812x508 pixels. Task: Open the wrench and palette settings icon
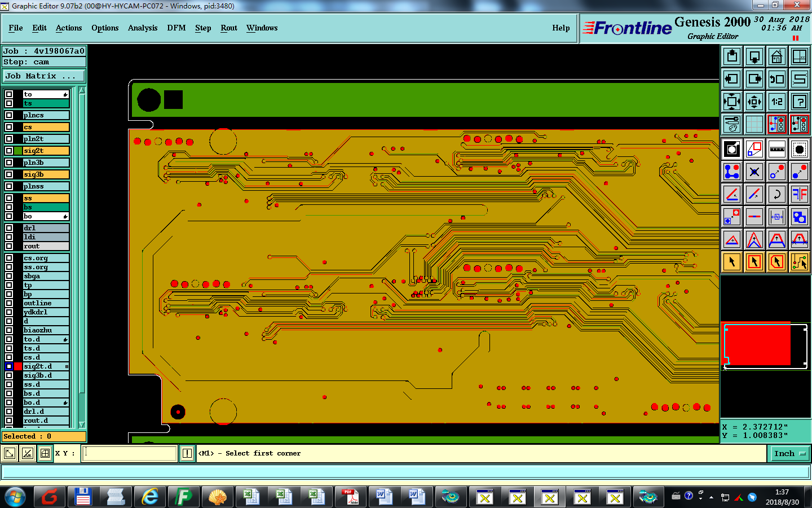pos(732,124)
